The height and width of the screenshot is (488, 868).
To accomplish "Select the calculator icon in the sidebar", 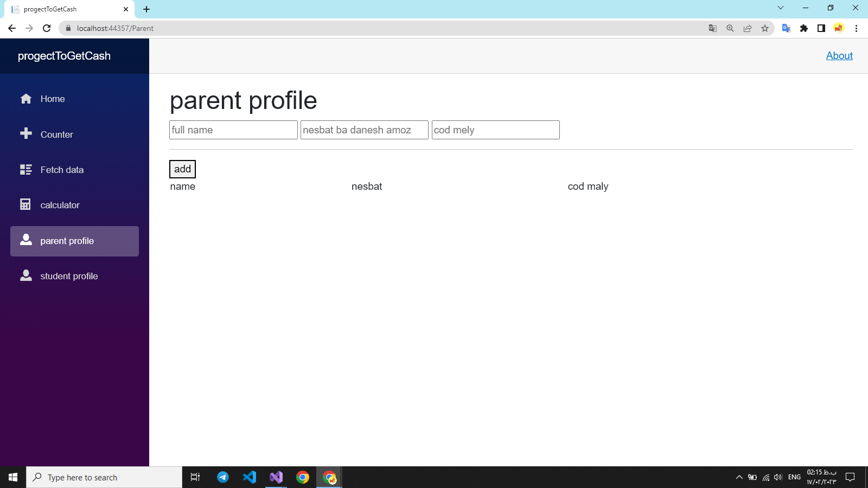I will click(25, 204).
